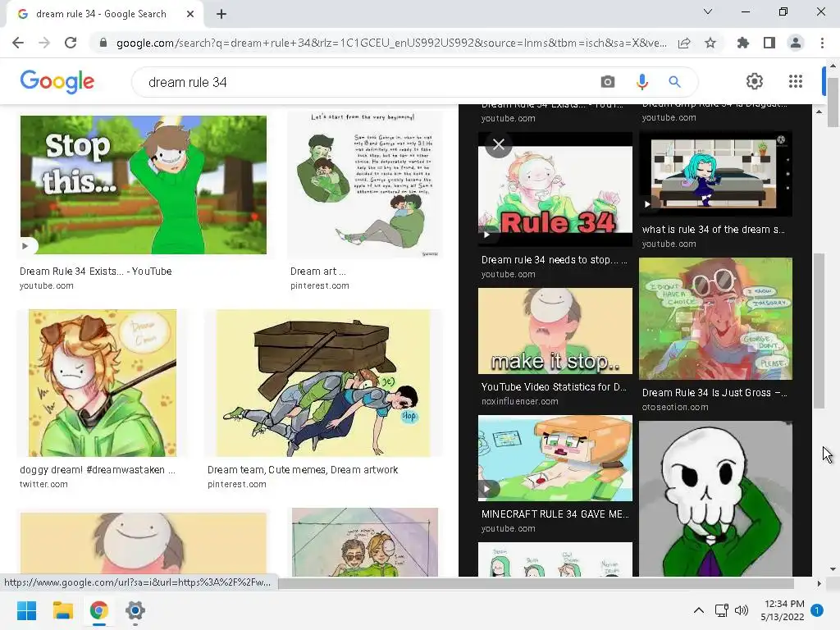Open the volume tray icon

(x=742, y=610)
